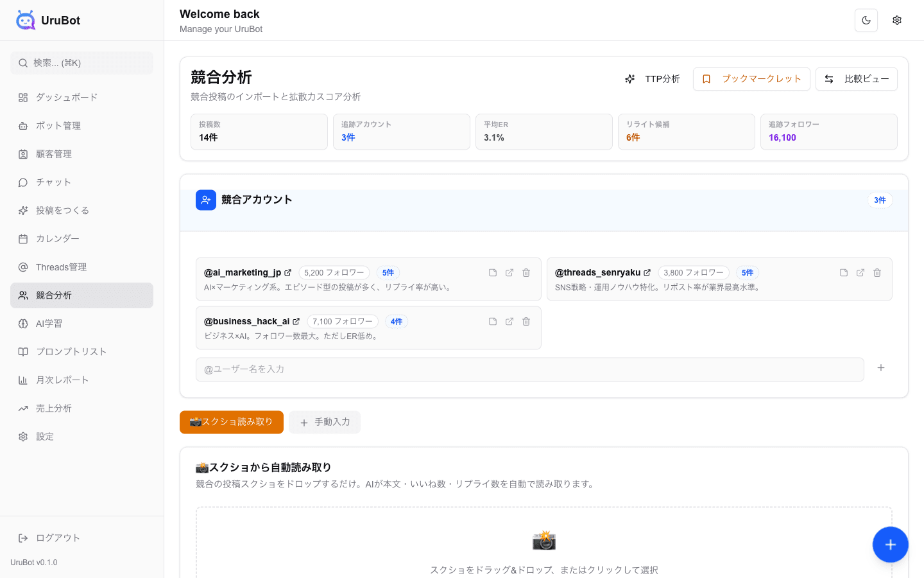This screenshot has height=578, width=924.
Task: Click note icon for @business_hack_ai
Action: tap(493, 322)
